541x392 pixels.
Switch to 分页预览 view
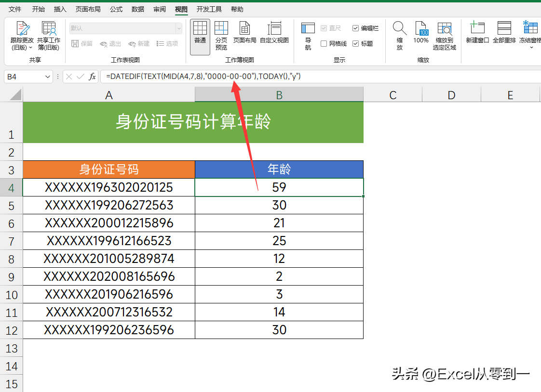tap(221, 36)
